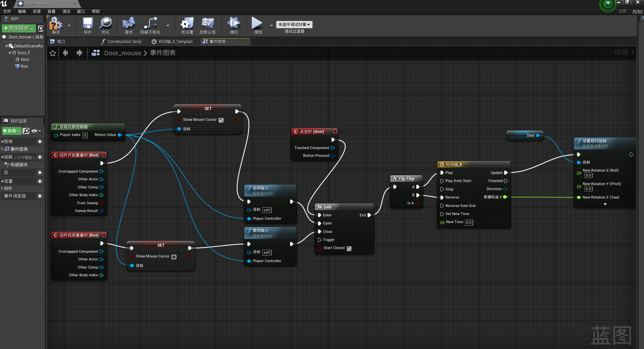
Task: Check Show Mouse Cursor in bottom SET node
Action: coord(174,257)
